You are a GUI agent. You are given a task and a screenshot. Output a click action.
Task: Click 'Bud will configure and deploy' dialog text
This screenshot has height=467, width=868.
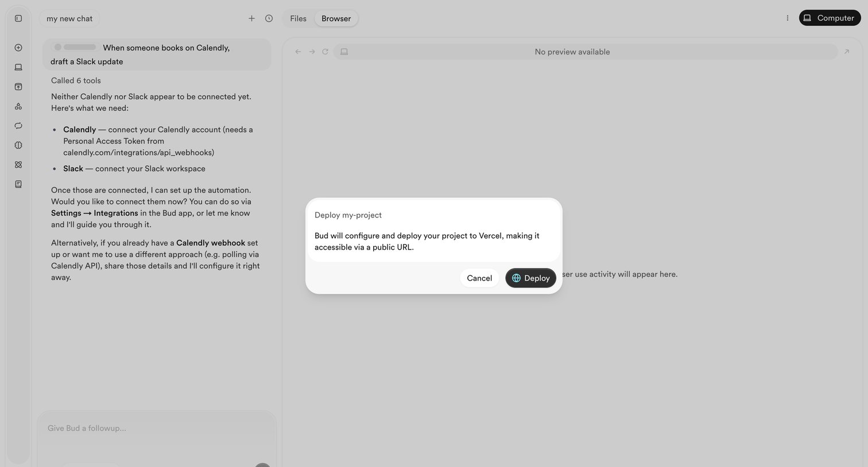(427, 242)
